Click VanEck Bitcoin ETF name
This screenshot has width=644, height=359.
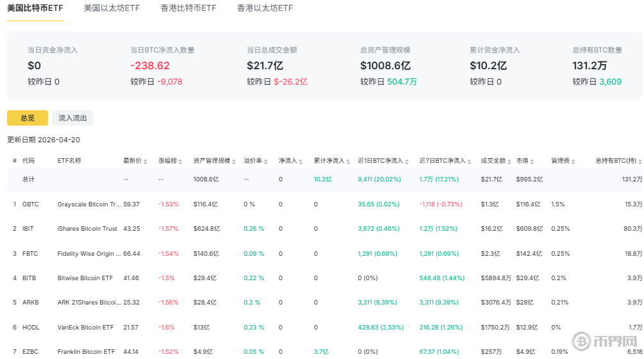tap(85, 328)
